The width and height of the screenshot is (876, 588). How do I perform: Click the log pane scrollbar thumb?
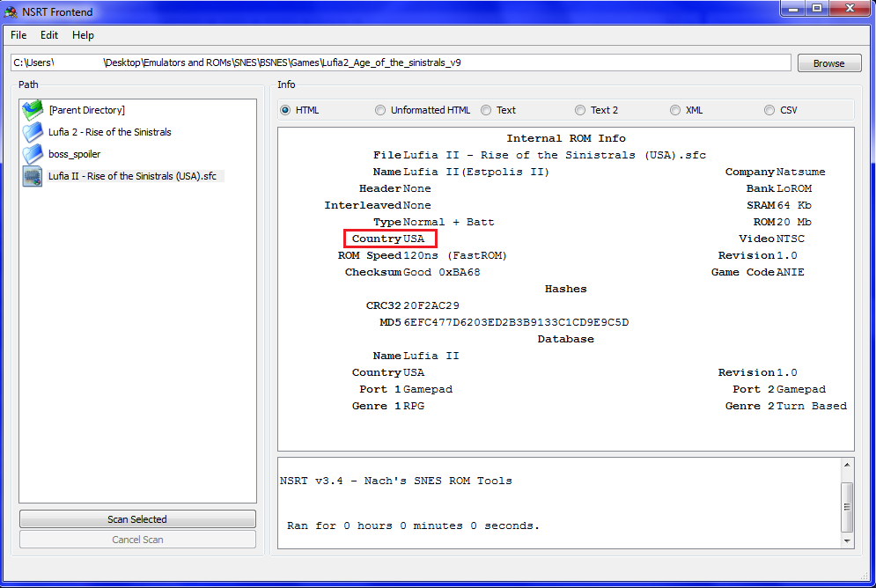[847, 507]
